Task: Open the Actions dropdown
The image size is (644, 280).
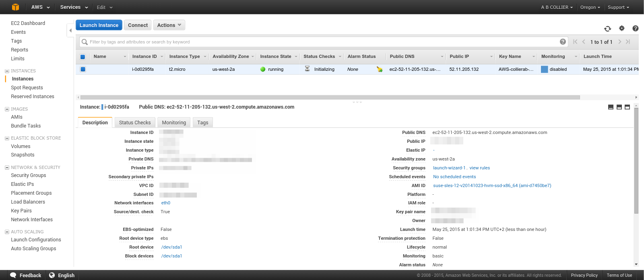Action: coord(169,25)
